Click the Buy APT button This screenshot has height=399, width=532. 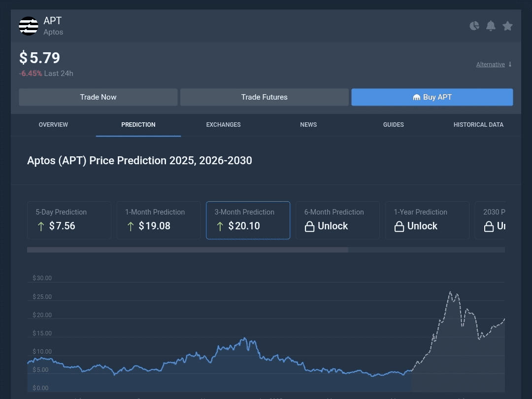tap(432, 97)
